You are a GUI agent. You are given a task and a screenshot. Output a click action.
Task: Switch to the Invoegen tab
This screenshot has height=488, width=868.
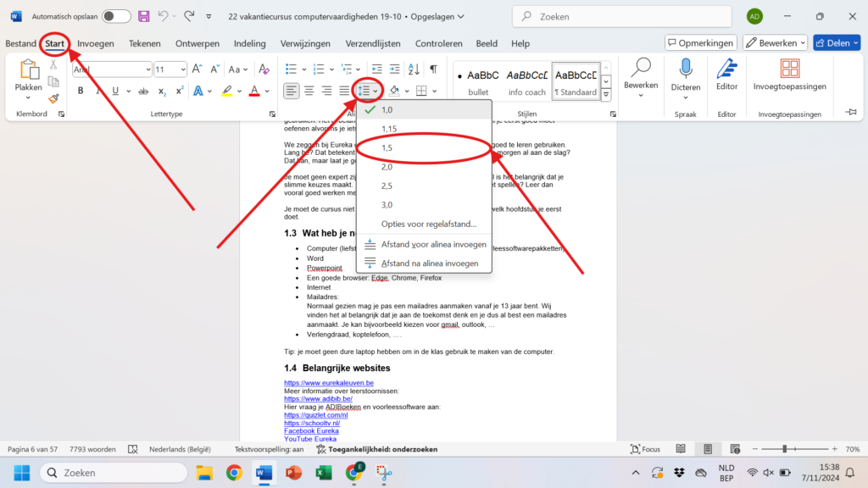[x=96, y=43]
